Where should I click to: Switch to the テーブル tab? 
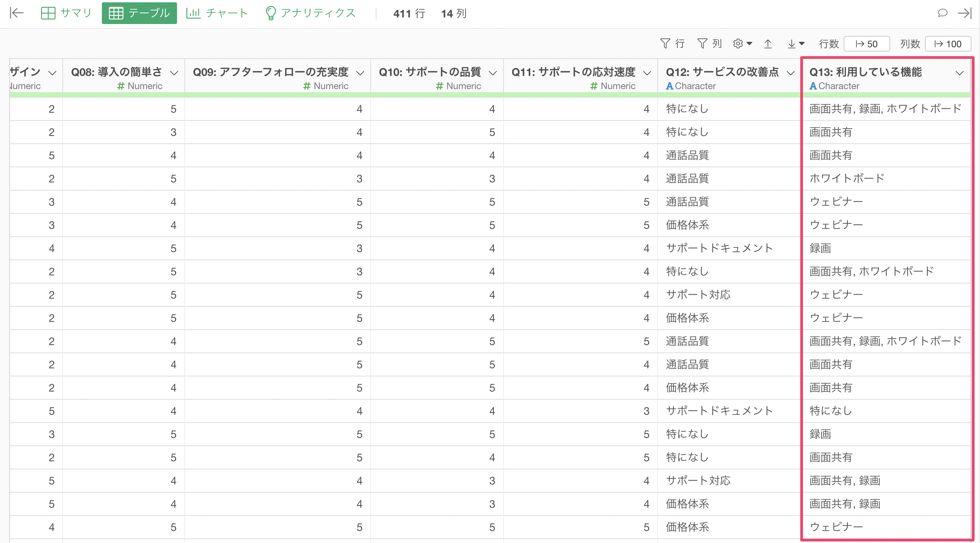pos(139,13)
